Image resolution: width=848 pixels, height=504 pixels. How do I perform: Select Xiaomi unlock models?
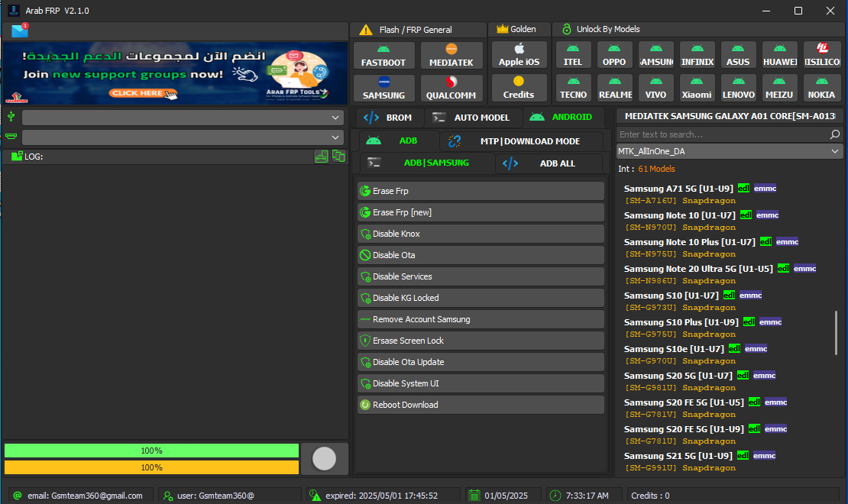(x=697, y=88)
